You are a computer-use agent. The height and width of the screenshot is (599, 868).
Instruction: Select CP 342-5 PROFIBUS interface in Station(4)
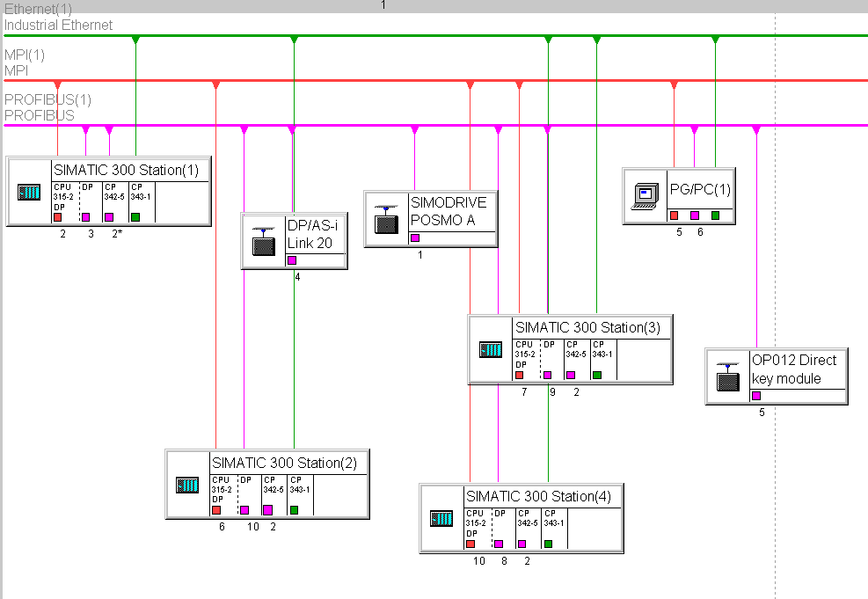(x=522, y=544)
